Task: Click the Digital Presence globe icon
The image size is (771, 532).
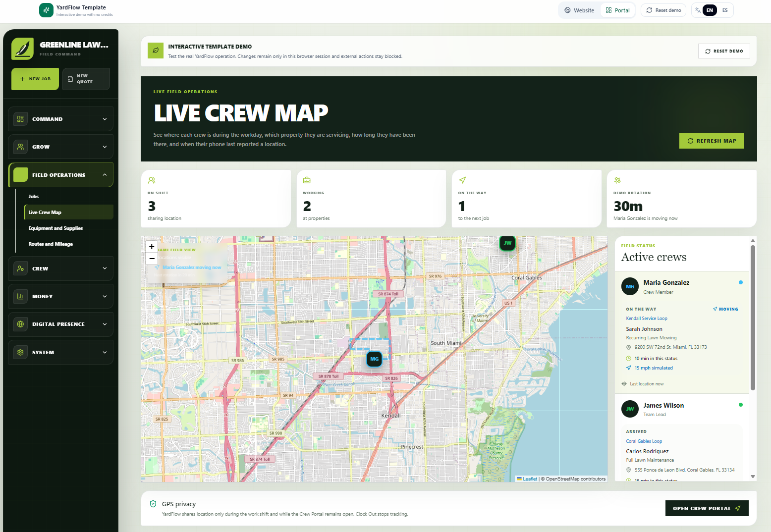Action: tap(20, 324)
